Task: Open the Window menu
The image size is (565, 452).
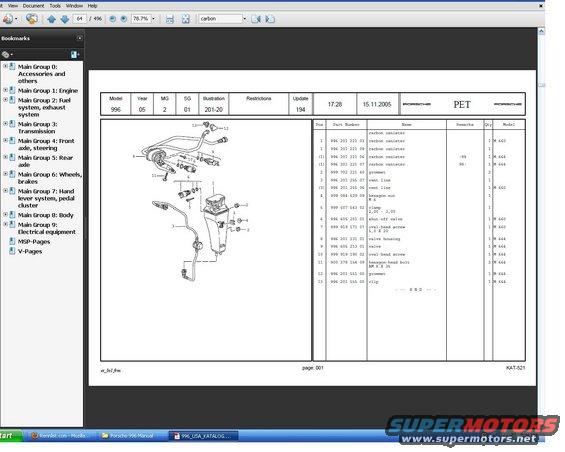Action: tap(74, 6)
